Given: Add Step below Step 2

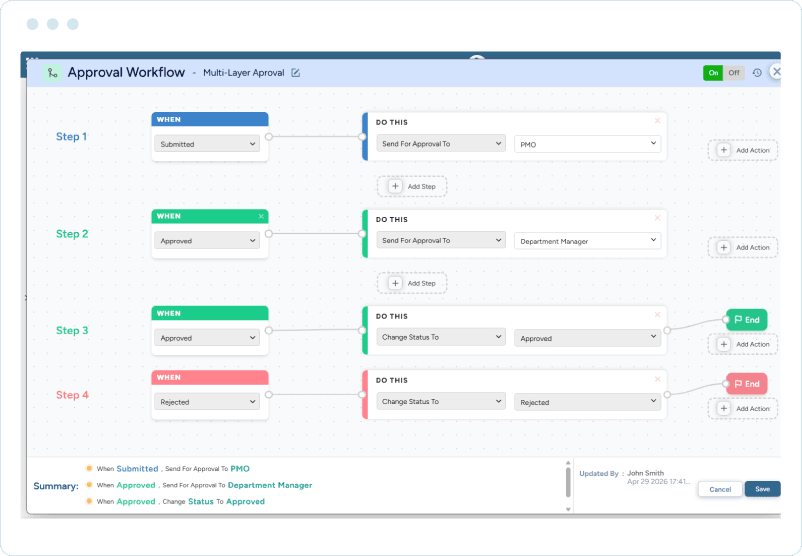Looking at the screenshot, I should [412, 283].
